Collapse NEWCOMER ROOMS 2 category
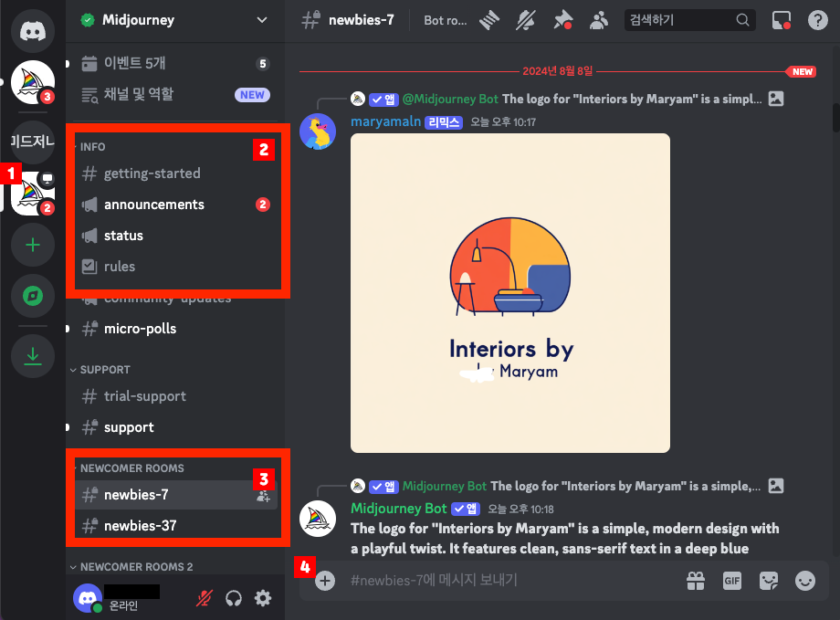Image resolution: width=840 pixels, height=620 pixels. 131,567
